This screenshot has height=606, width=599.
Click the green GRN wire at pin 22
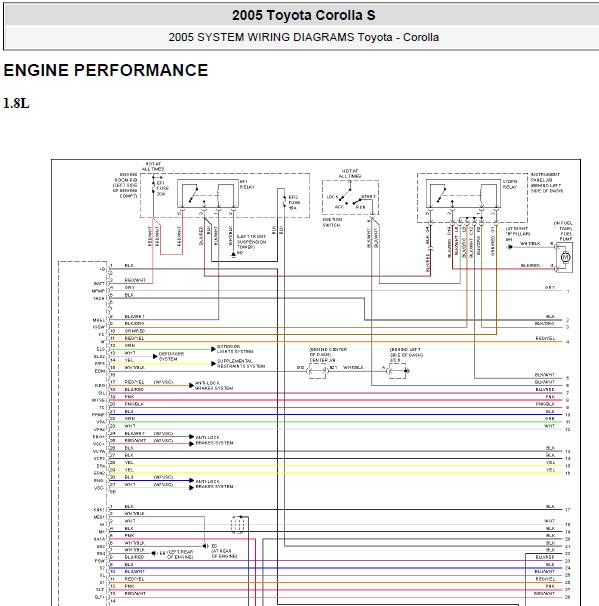(336, 422)
